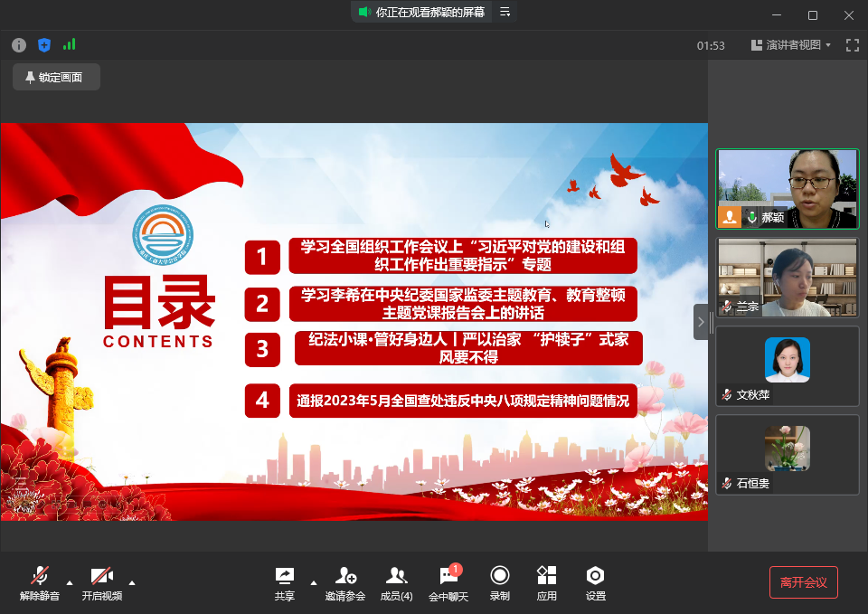Open the 邀请参会 invite icon
Image resolution: width=868 pixels, height=614 pixels.
[345, 582]
